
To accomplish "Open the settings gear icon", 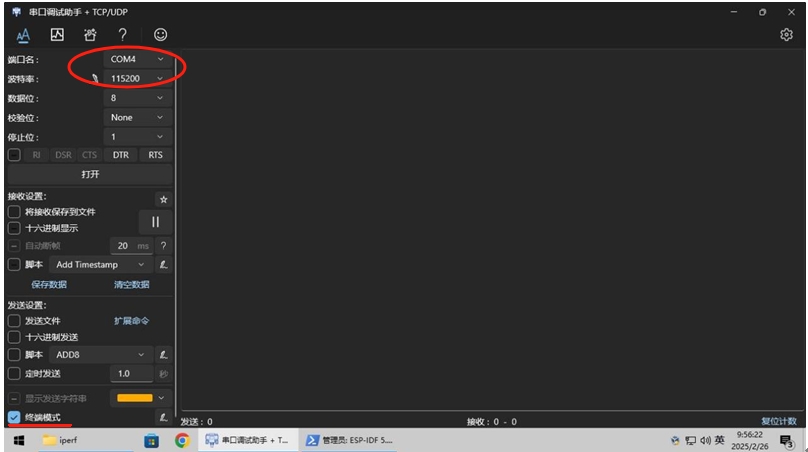I will tap(786, 35).
